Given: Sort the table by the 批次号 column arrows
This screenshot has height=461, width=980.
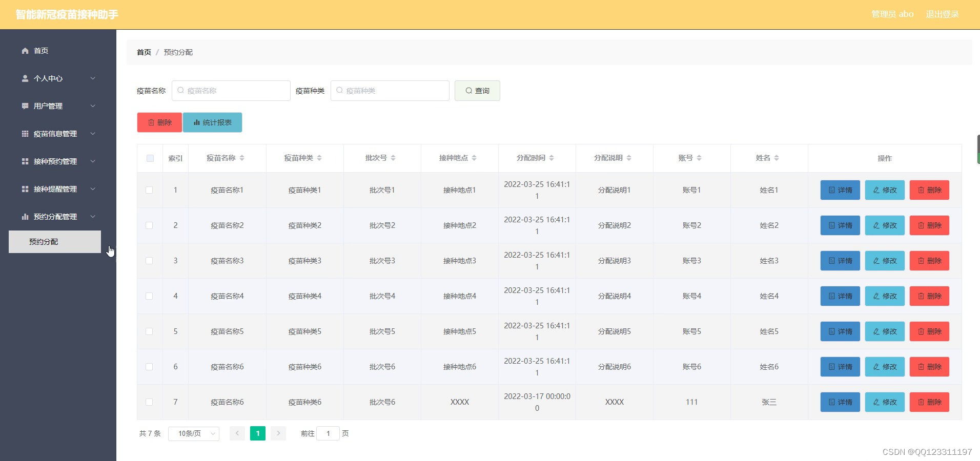Looking at the screenshot, I should pyautogui.click(x=393, y=158).
